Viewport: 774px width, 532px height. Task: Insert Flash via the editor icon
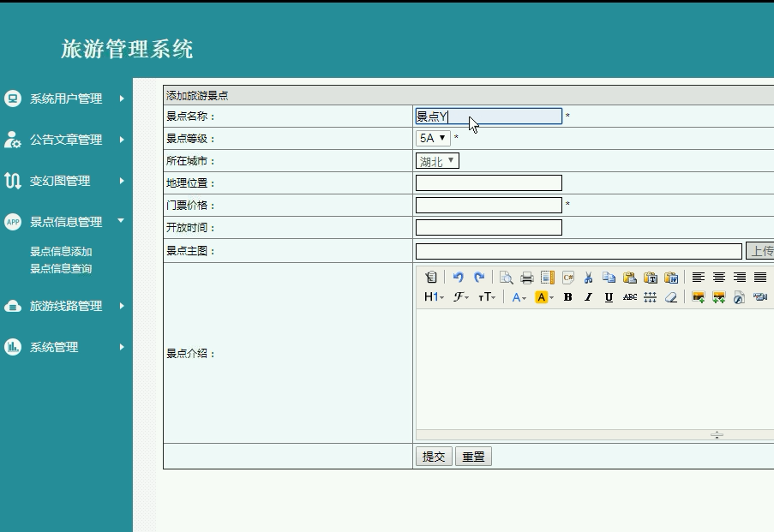[739, 297]
